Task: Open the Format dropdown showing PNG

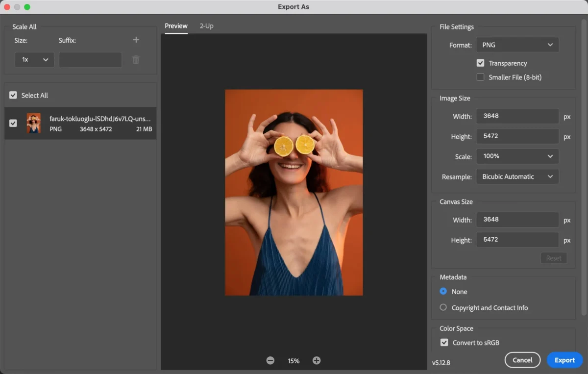Action: coord(517,45)
